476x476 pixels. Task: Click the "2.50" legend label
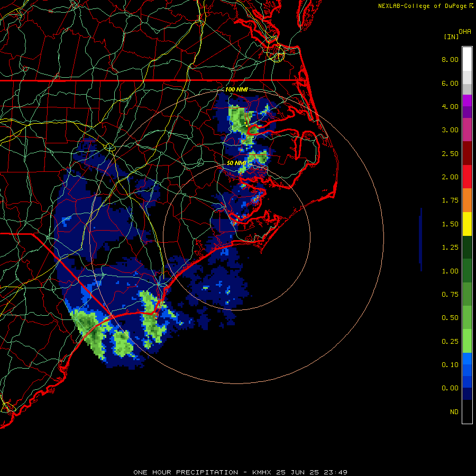[450, 153]
